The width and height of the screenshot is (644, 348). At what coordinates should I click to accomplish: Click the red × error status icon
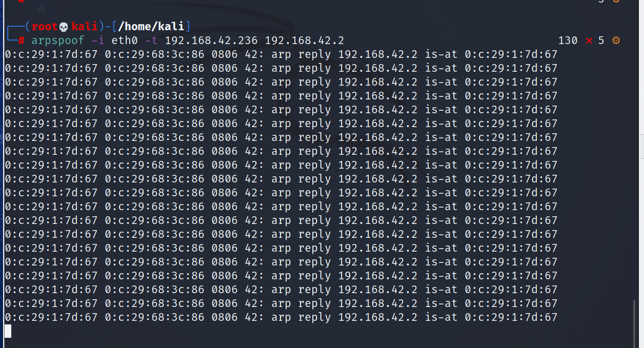click(589, 40)
